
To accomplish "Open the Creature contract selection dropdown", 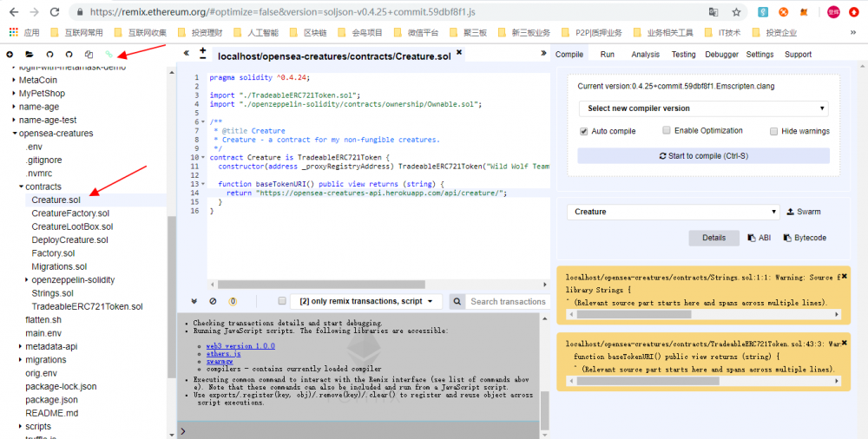I will tap(674, 212).
